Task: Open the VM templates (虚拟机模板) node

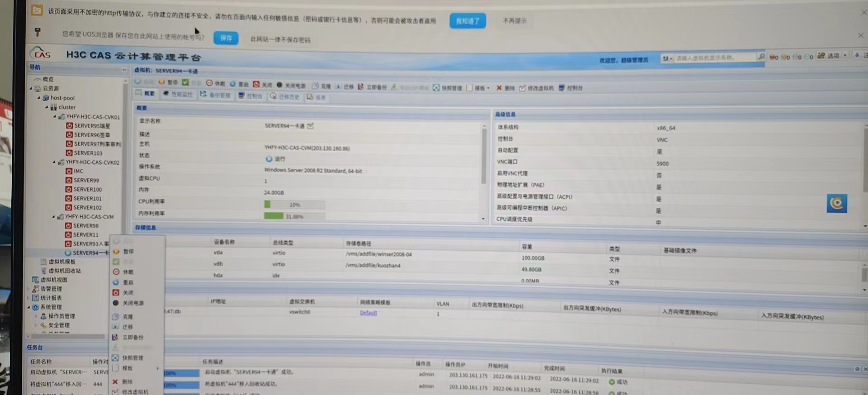Action: point(58,262)
